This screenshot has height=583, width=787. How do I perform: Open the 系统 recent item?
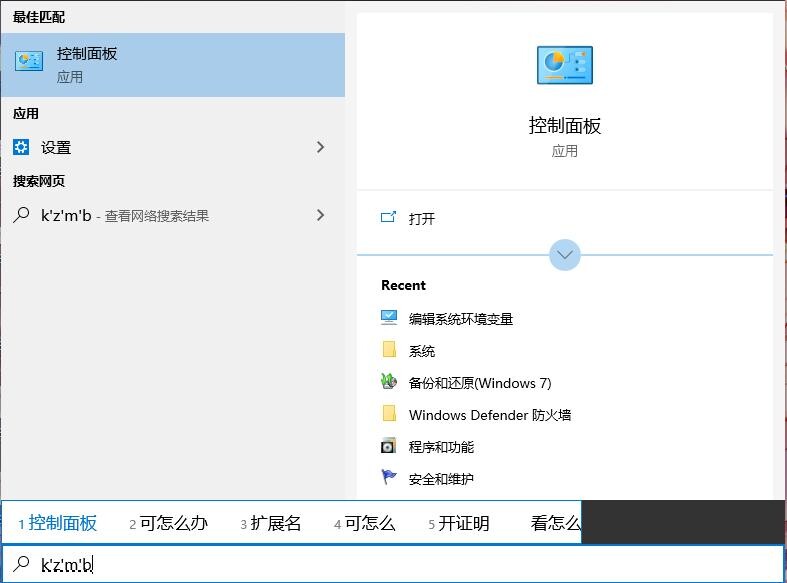tap(422, 350)
